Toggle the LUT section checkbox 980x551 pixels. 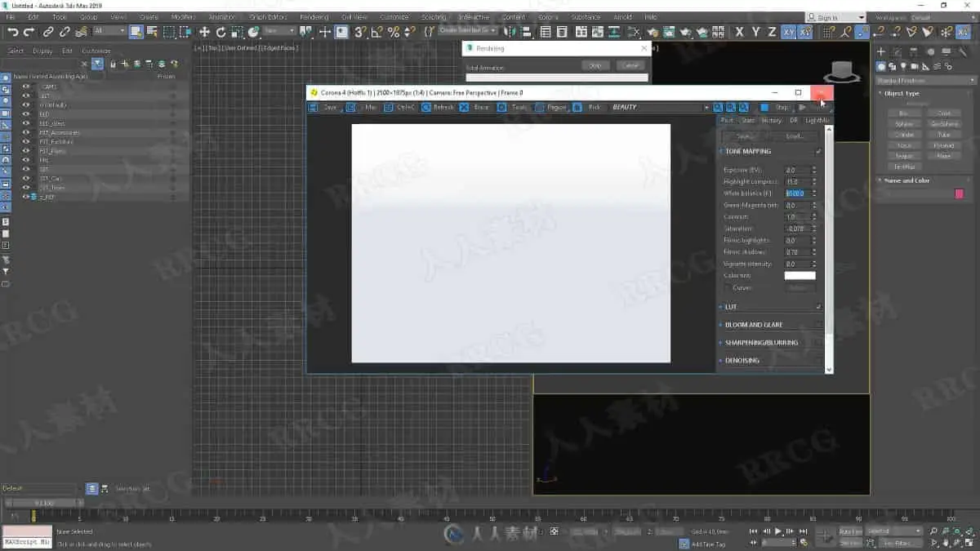pos(818,307)
